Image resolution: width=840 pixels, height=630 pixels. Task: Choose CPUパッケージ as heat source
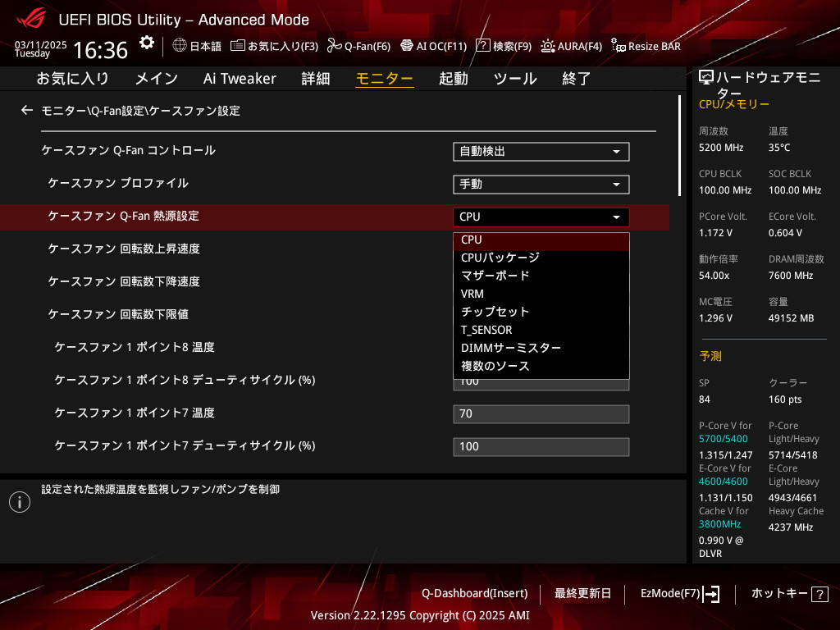(x=541, y=258)
